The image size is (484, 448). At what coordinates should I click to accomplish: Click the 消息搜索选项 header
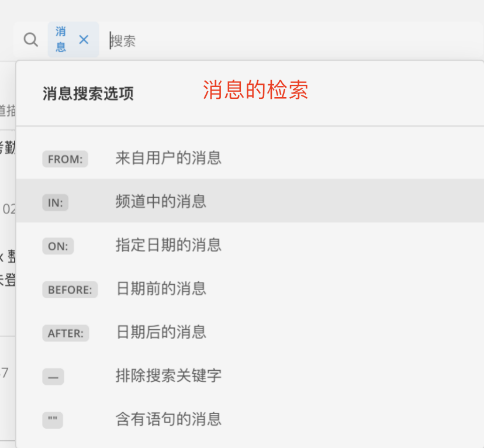(88, 93)
